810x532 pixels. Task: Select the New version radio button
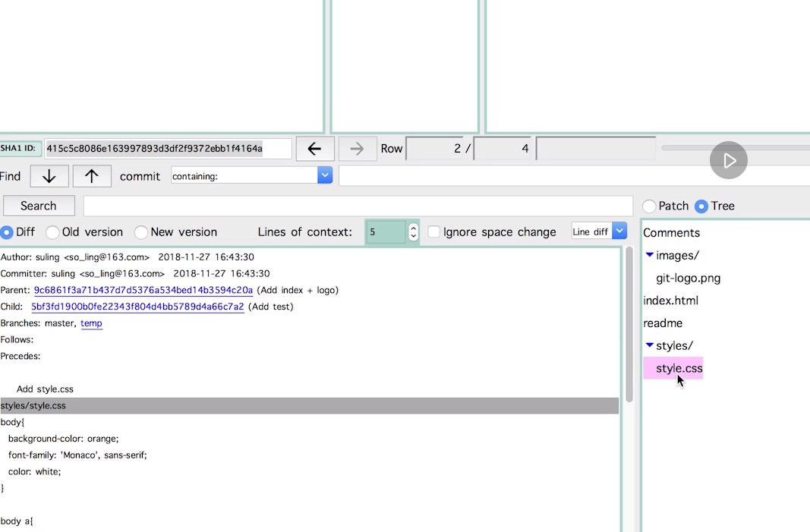tap(140, 232)
